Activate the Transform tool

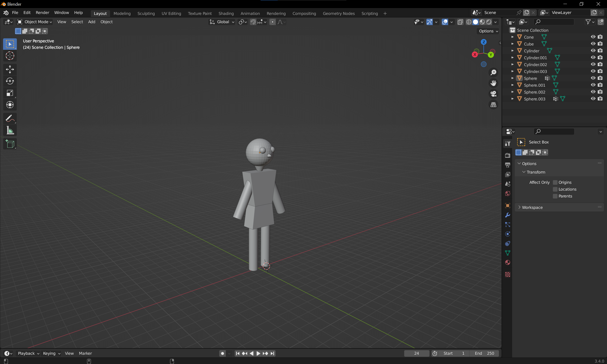tap(10, 105)
